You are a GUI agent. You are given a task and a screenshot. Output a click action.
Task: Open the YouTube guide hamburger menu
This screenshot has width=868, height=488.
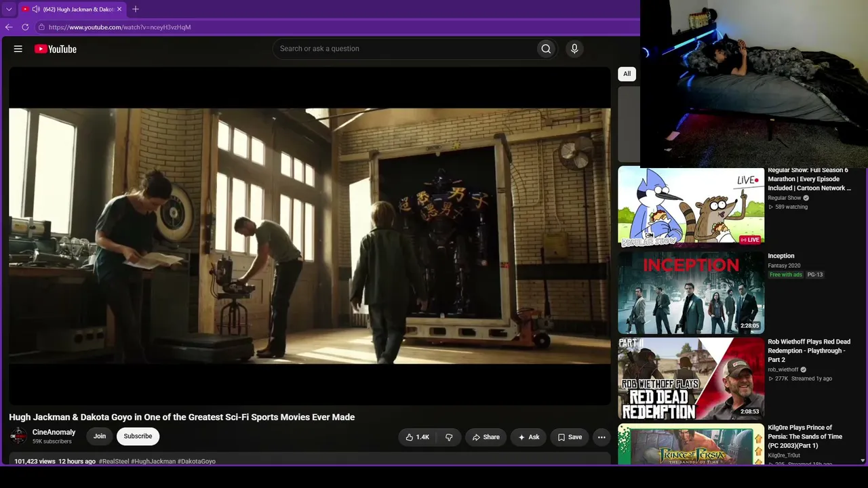click(x=18, y=49)
